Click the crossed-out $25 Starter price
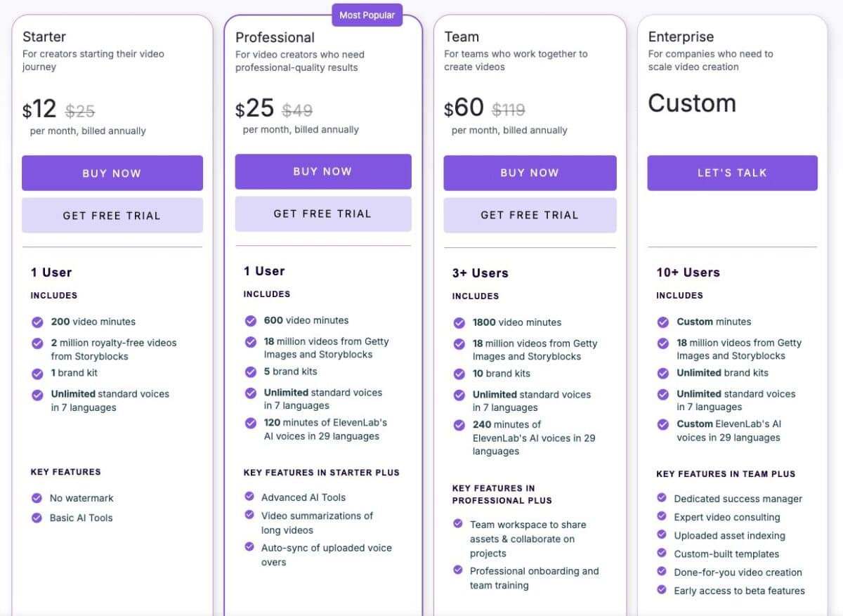843x616 pixels. [x=80, y=111]
